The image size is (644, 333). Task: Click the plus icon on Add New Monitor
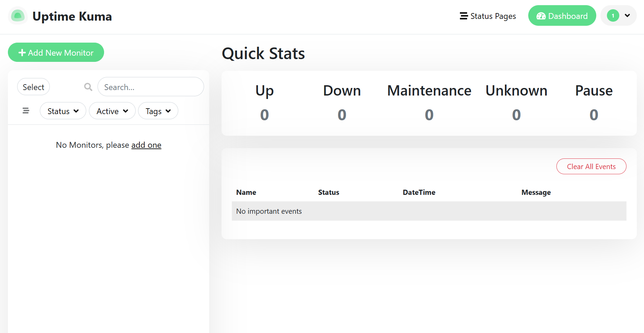point(22,53)
